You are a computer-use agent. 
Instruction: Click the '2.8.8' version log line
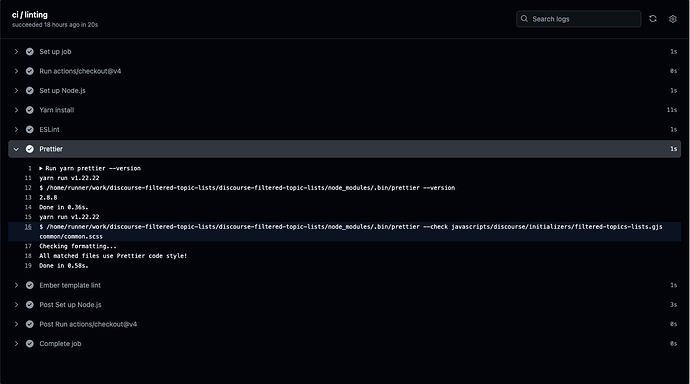click(x=48, y=197)
